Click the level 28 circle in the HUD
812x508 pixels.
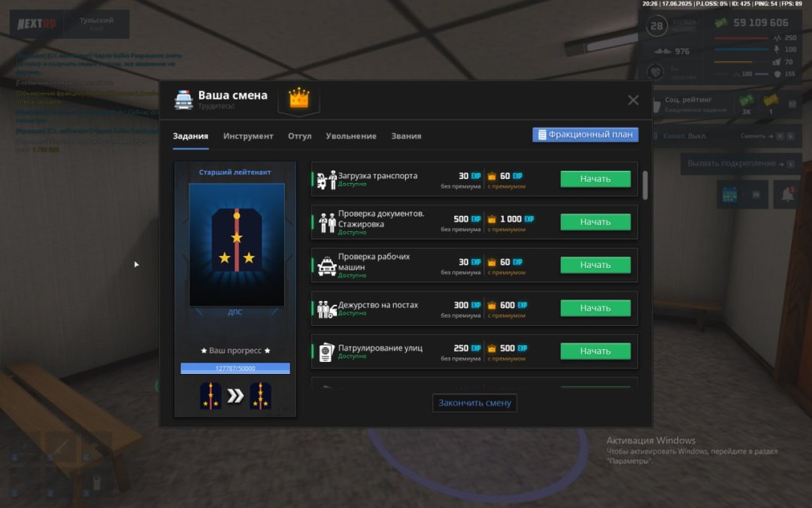656,26
